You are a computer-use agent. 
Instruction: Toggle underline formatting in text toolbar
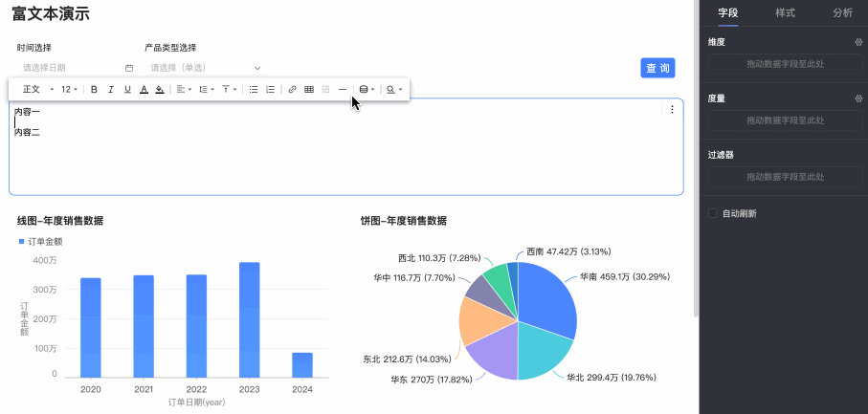[127, 89]
